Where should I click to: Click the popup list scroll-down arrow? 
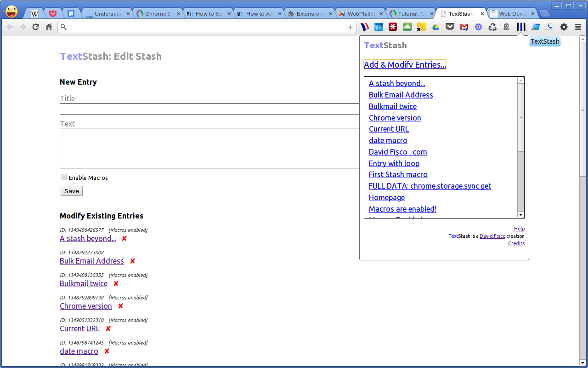pos(520,215)
